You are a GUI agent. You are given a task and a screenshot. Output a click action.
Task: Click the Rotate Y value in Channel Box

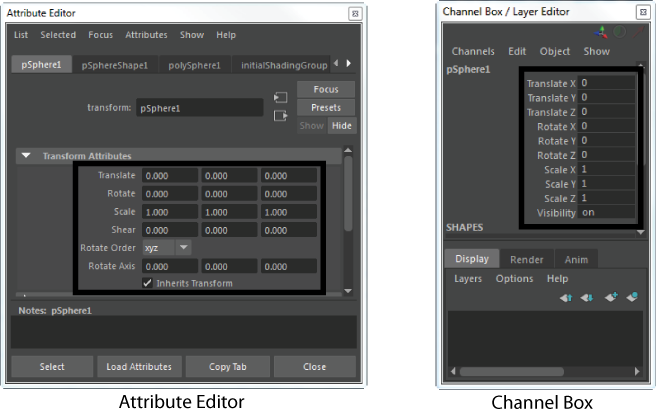point(606,141)
